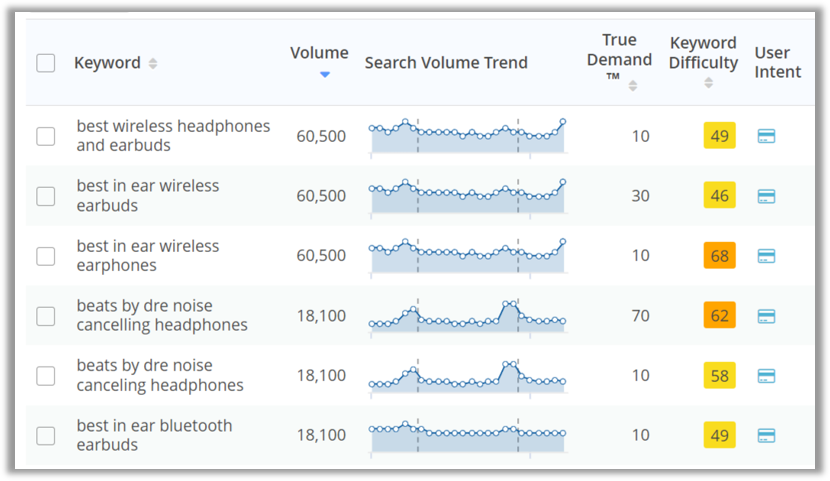Screen dimensions: 830x481
Task: Click user intent icon for beats by dre noise canceling headphones
Action: 766,376
